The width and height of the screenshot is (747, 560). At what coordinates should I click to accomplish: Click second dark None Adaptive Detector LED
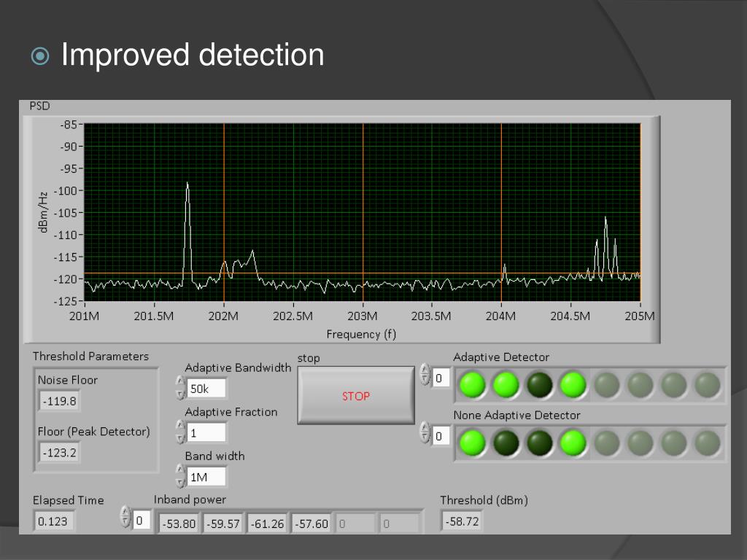[x=506, y=443]
